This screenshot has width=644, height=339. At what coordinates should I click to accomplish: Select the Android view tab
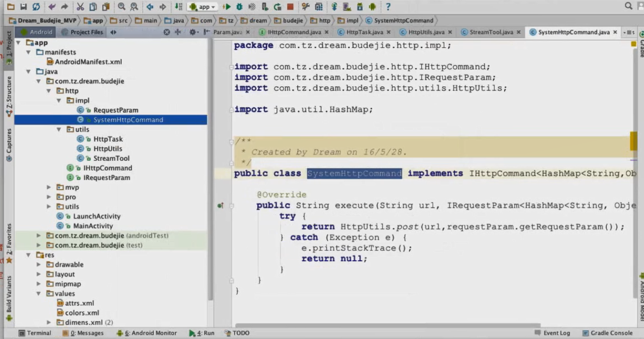(x=36, y=32)
